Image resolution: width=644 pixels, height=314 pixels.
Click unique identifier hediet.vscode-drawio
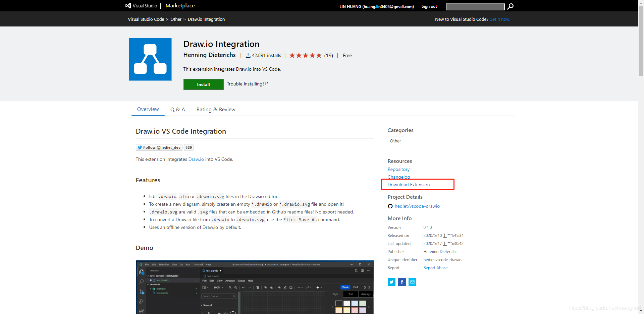click(x=442, y=260)
